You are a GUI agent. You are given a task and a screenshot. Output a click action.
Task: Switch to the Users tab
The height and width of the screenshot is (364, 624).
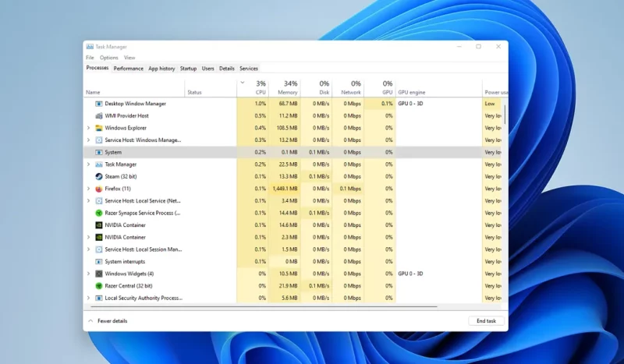point(207,69)
